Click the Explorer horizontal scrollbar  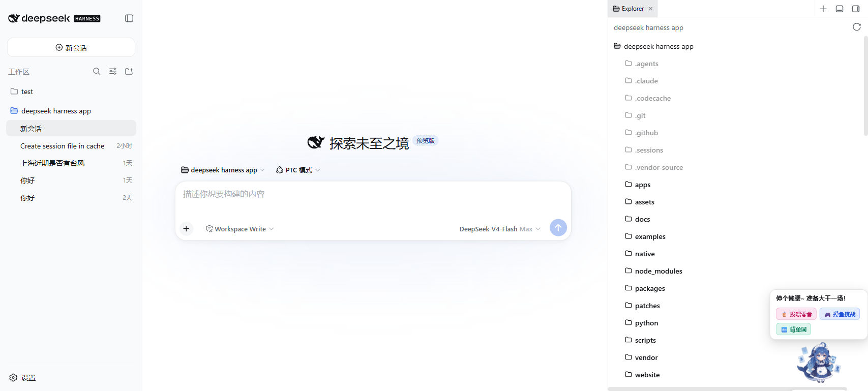[727, 389]
